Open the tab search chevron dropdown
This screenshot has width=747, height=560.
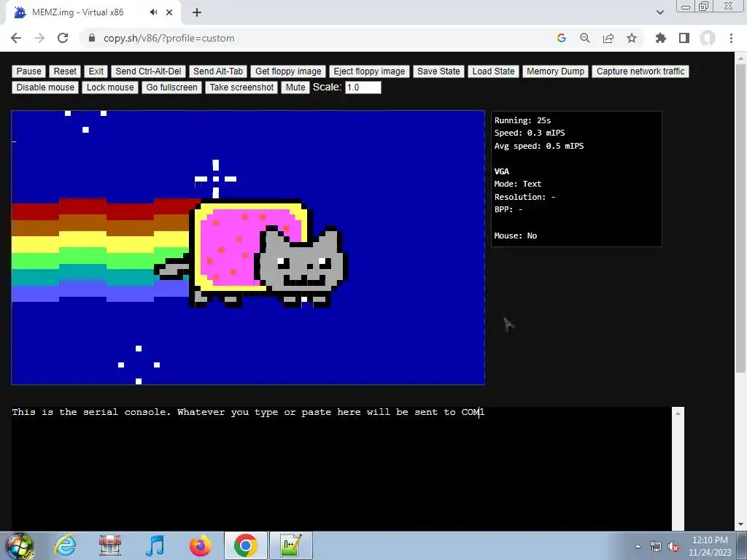(x=659, y=12)
